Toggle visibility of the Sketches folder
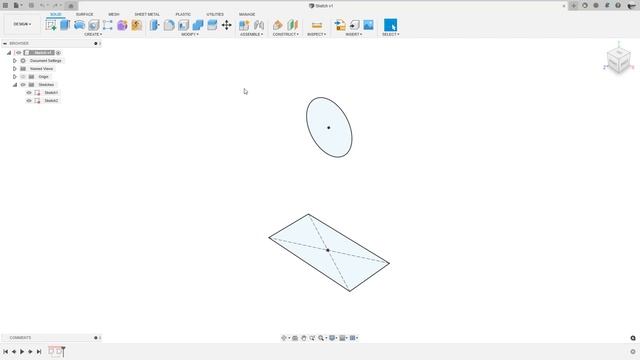 coord(23,84)
